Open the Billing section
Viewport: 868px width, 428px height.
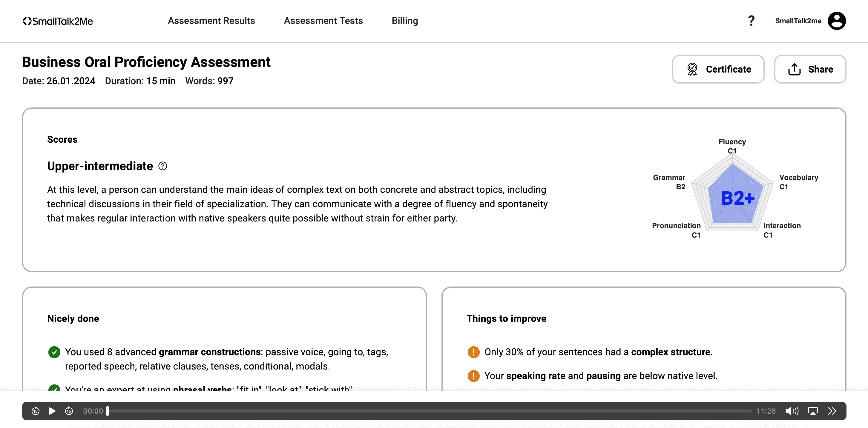404,21
